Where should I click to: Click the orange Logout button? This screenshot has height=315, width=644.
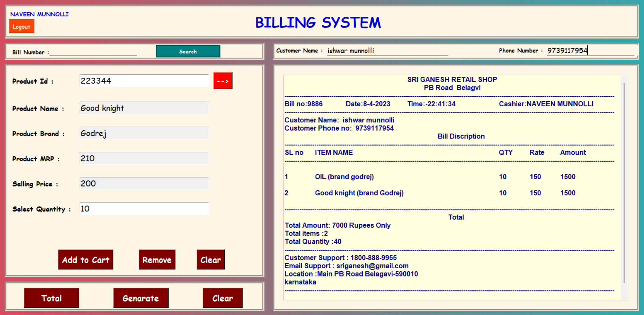(x=21, y=27)
